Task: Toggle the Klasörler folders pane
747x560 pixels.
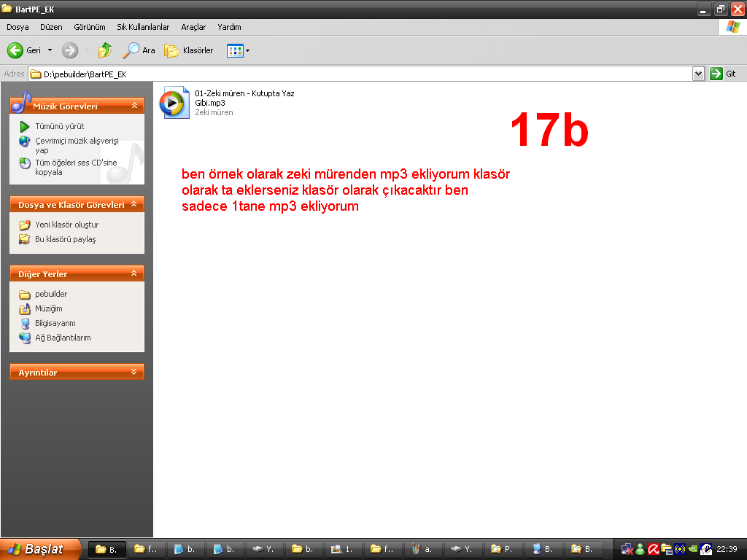Action: tap(189, 50)
